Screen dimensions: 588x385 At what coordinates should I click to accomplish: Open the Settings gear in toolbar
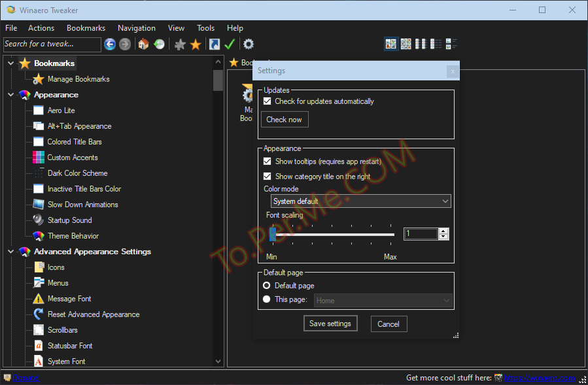249,44
